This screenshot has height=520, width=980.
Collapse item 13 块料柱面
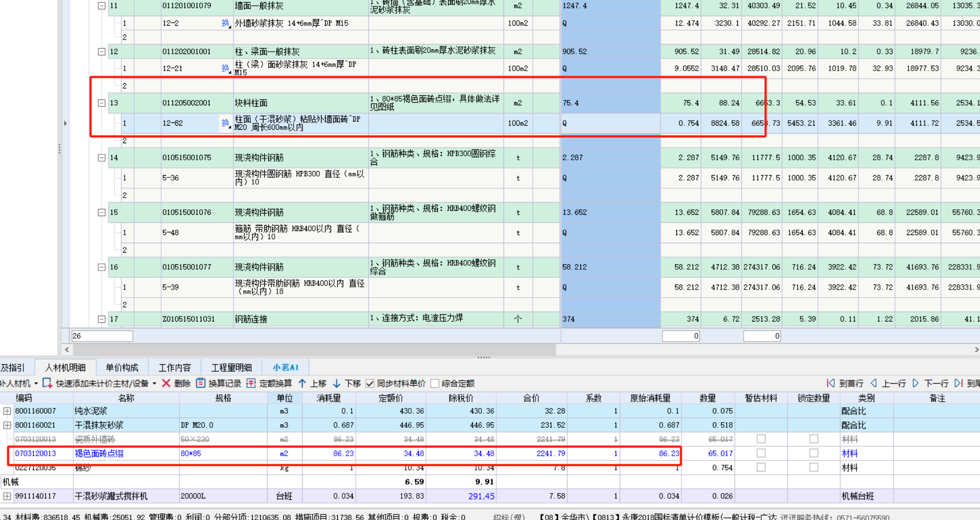102,103
